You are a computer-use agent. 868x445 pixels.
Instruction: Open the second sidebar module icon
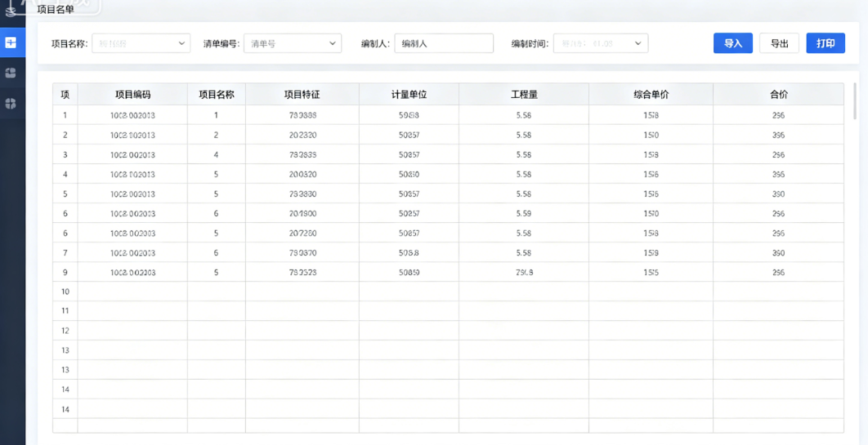pos(11,73)
